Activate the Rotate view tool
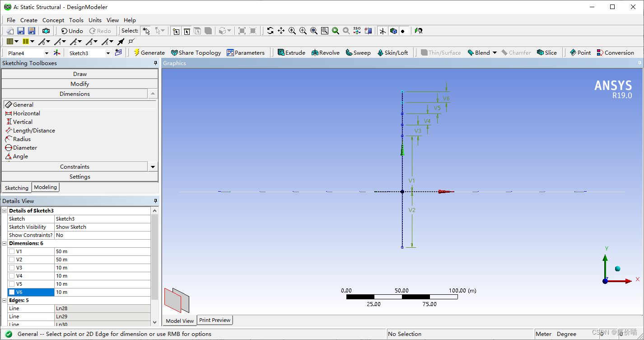 [270, 31]
